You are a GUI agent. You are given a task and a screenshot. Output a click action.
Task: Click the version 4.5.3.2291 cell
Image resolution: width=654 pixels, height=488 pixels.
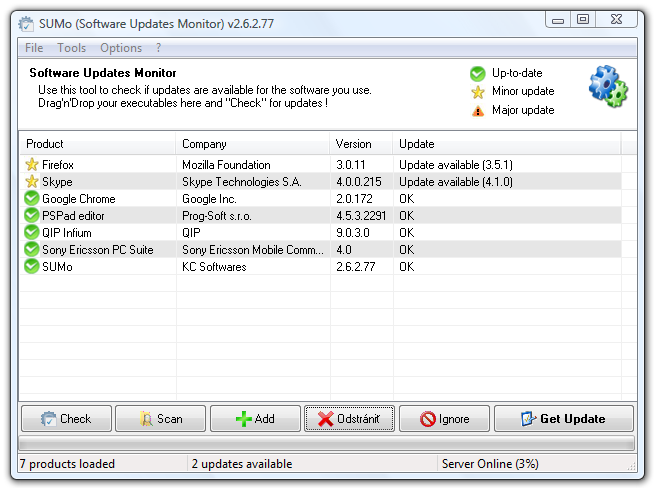click(x=361, y=216)
